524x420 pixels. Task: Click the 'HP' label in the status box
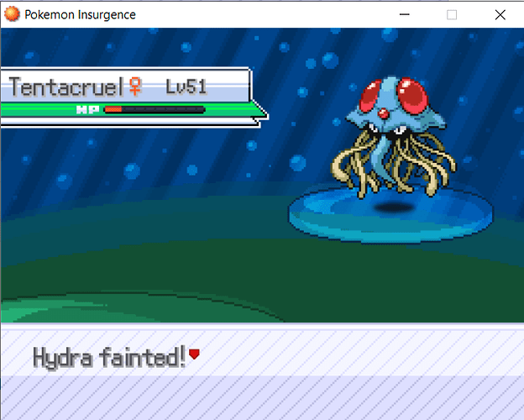click(x=87, y=110)
